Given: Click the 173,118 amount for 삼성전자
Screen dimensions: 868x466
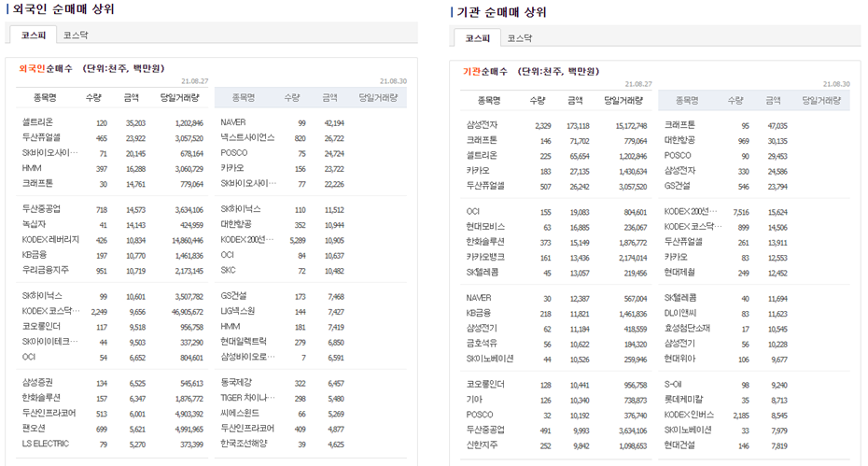Looking at the screenshot, I should 578,126.
